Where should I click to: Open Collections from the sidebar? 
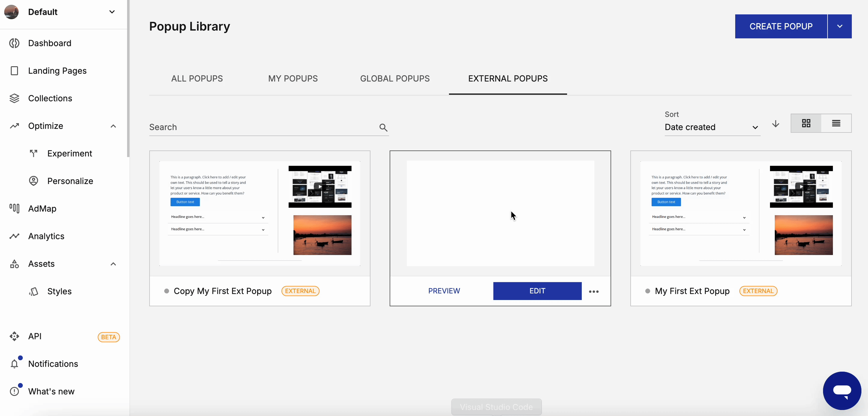15,98
